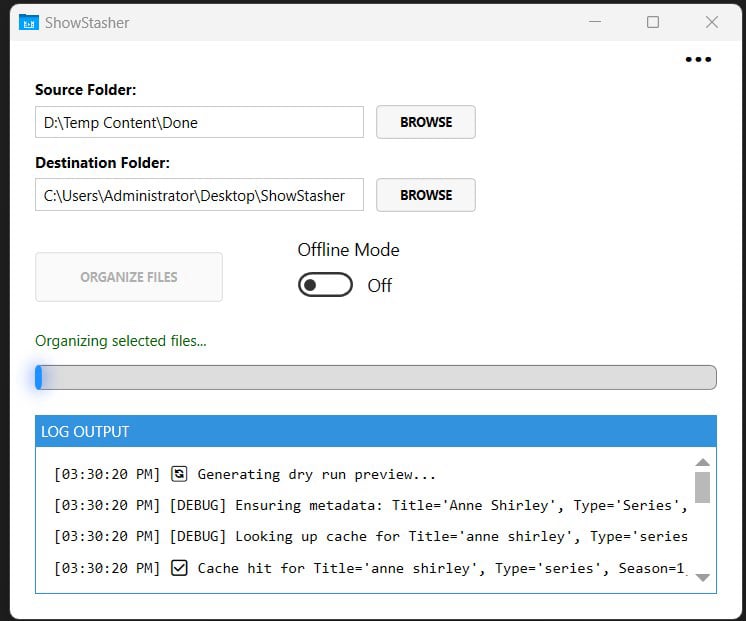Select the 'Looking up cache' debug log line
The height and width of the screenshot is (621, 746).
click(x=371, y=537)
